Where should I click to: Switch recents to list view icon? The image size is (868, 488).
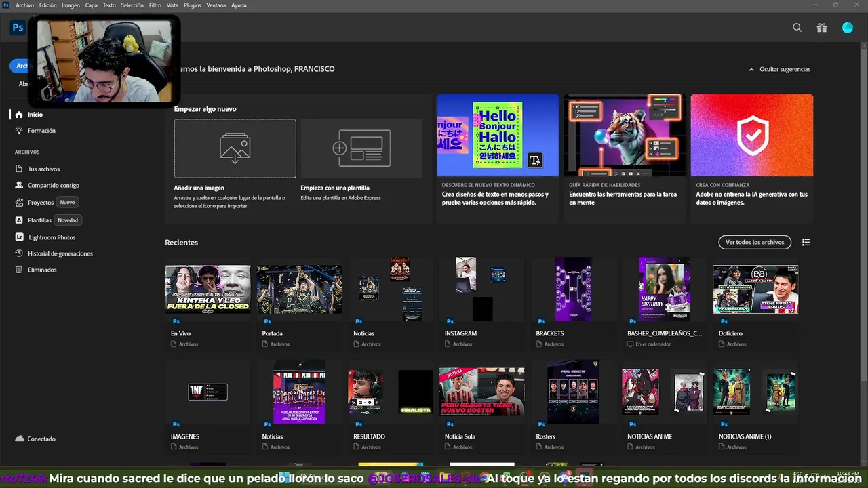pos(806,242)
